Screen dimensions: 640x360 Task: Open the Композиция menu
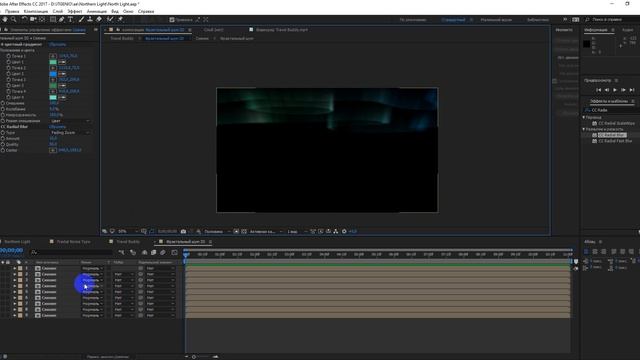[x=36, y=11]
